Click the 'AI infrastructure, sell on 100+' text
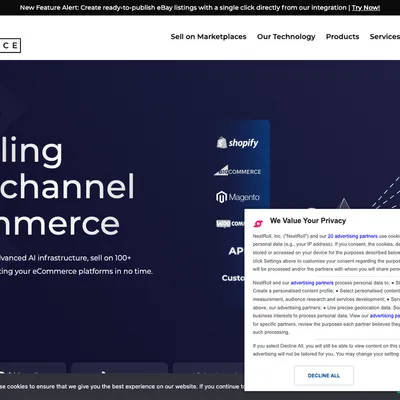 80,258
